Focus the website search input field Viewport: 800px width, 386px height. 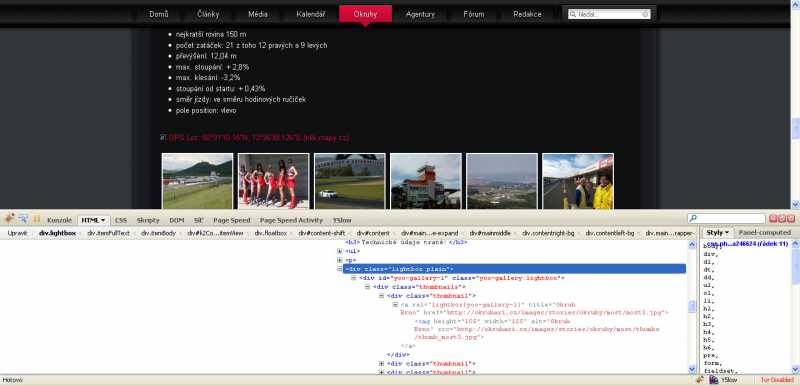pyautogui.click(x=609, y=14)
